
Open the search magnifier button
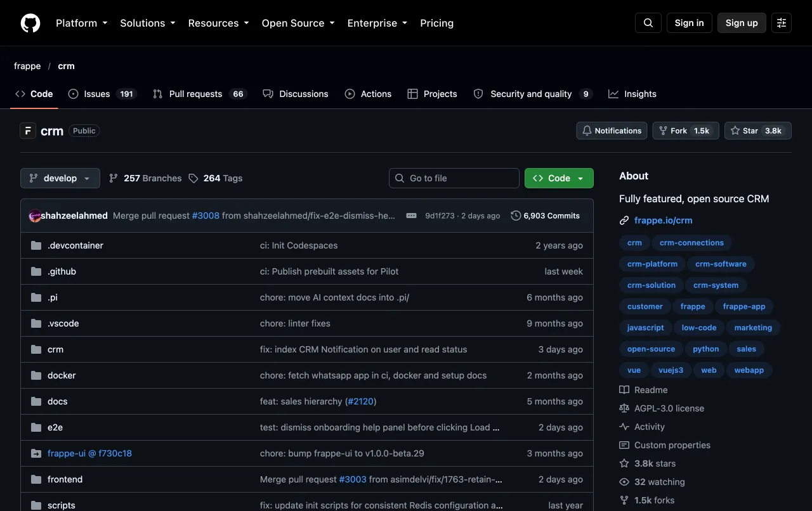point(648,23)
